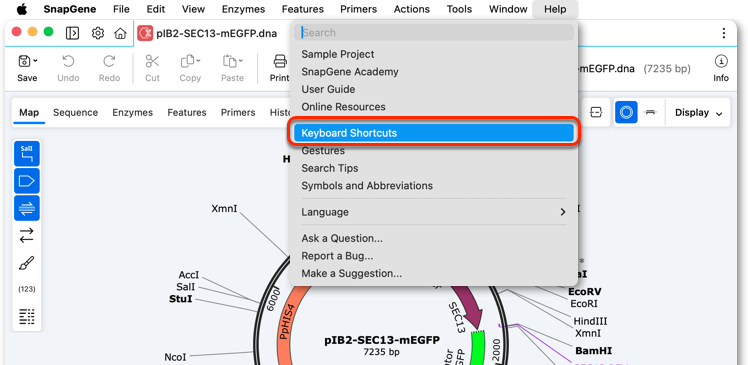Screen dimensions: 748x365
Task: Close the Help menu in menu bar
Action: point(555,9)
